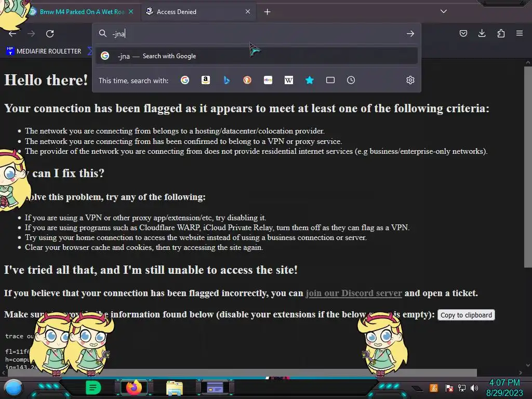Click the 'Hello there!' heading
The width and height of the screenshot is (532, 399).
point(46,80)
